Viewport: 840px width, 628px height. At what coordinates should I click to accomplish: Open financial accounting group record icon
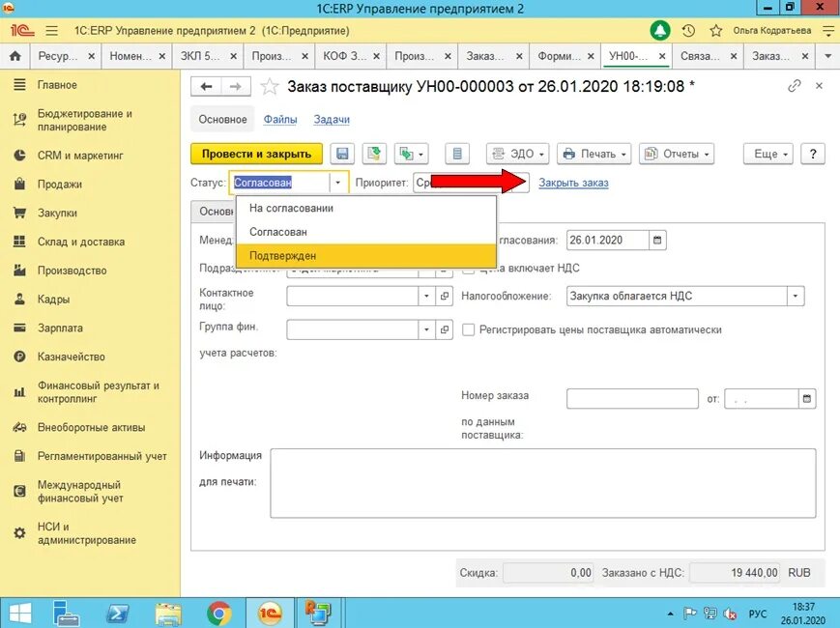click(444, 329)
